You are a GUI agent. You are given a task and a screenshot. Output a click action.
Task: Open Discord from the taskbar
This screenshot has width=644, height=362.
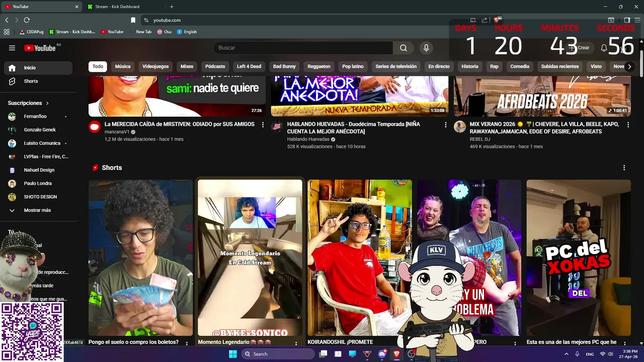(382, 354)
